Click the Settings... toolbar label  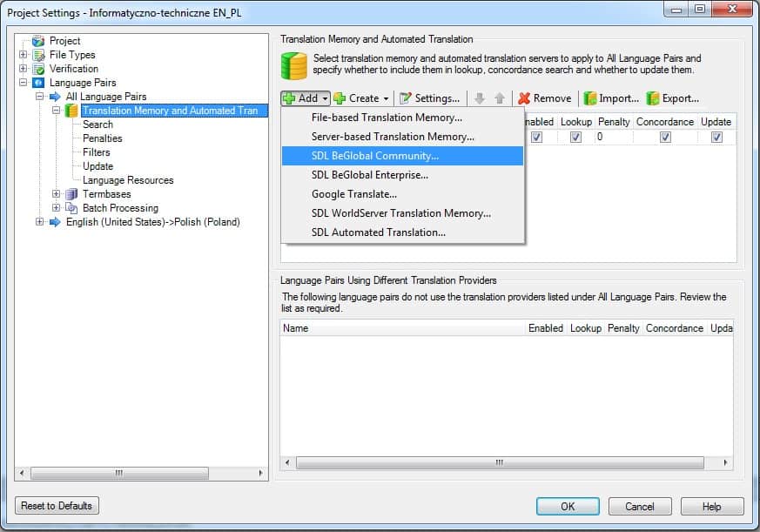click(x=437, y=98)
